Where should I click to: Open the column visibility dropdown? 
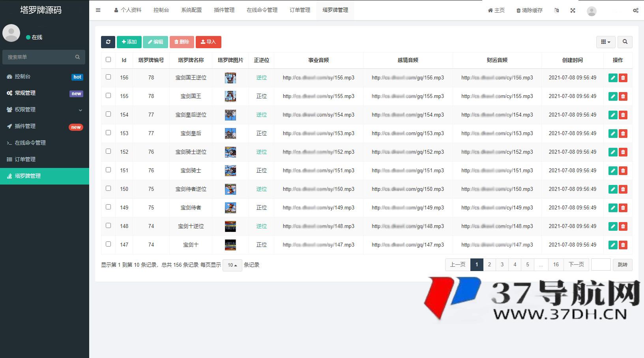[x=606, y=42]
